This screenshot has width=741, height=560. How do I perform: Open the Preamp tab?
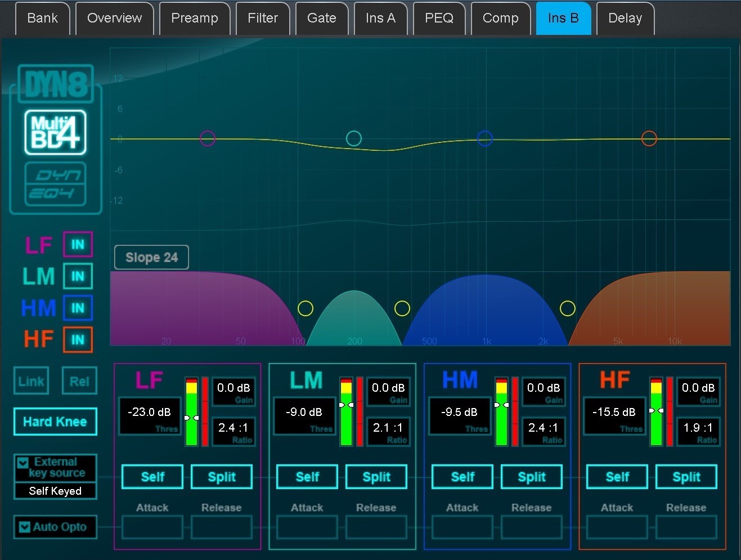click(195, 18)
